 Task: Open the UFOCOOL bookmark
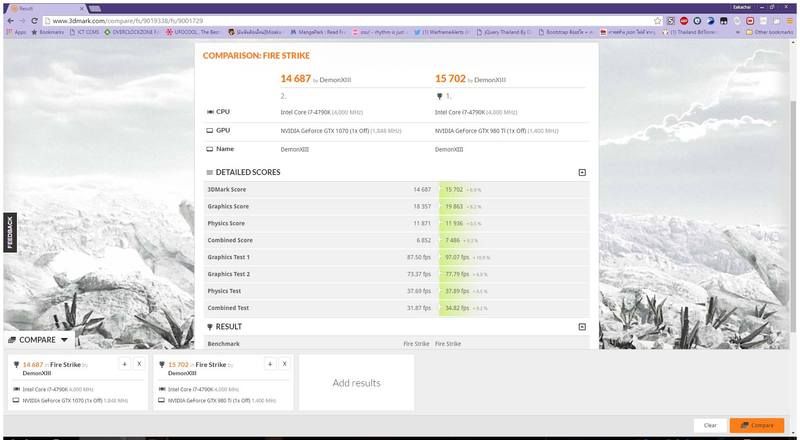coord(193,32)
